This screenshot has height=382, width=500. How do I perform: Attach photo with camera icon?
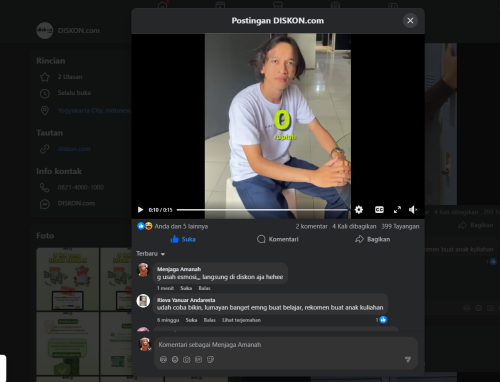pos(187,359)
